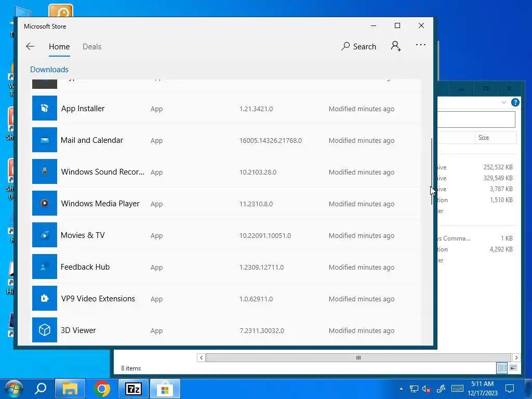The width and height of the screenshot is (532, 399).
Task: Open the Mail and Calendar entry name
Action: [x=91, y=140]
